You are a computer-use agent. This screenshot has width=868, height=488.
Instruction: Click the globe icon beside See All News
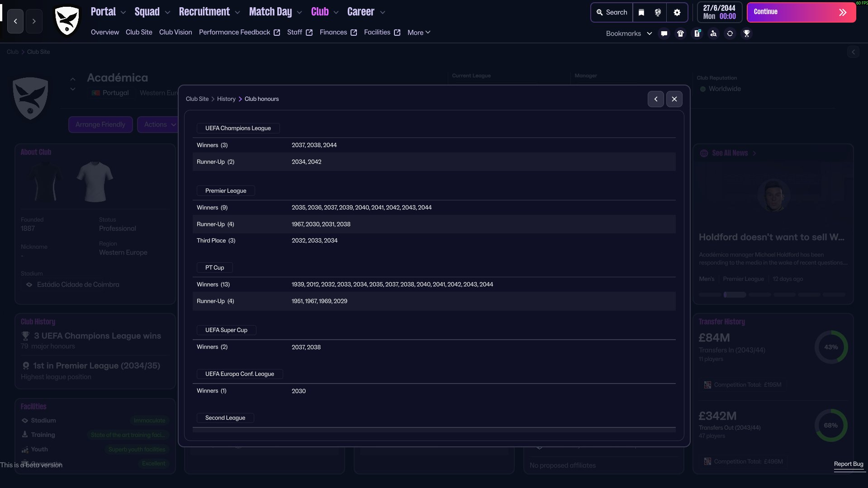(704, 153)
